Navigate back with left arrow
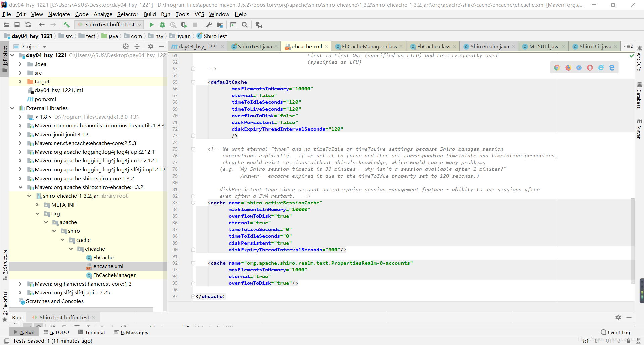Screen dimensions: 644x345 point(42,25)
